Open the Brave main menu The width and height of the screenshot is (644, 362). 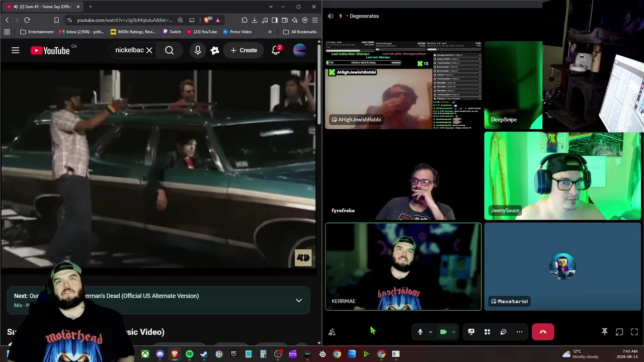315,20
